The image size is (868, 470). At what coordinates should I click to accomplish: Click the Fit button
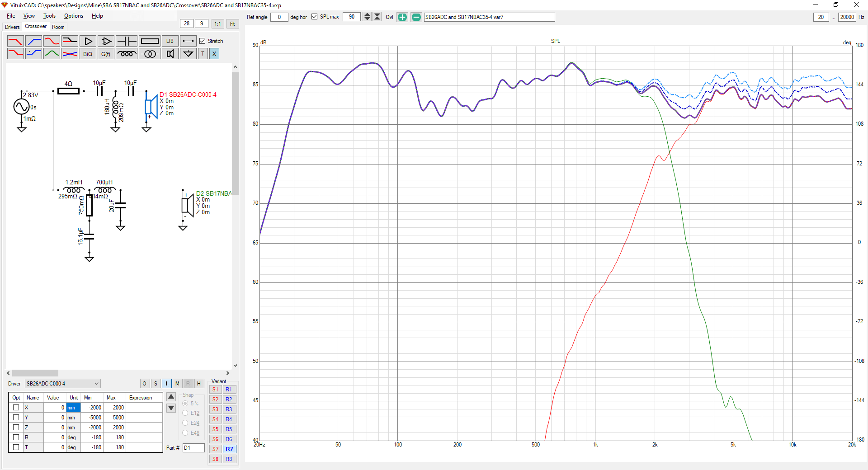232,24
